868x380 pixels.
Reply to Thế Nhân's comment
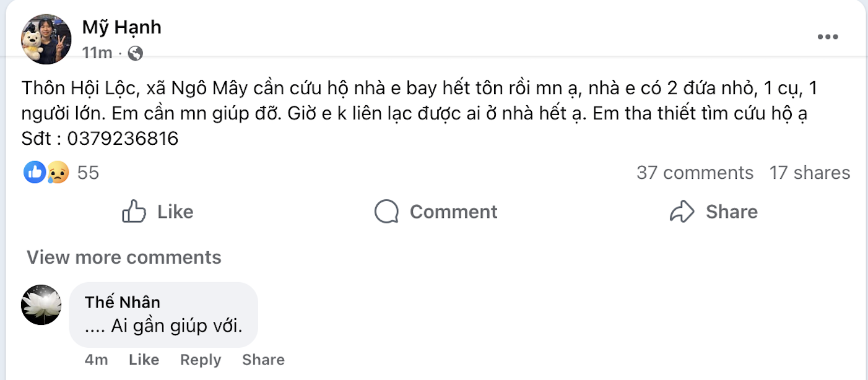200,360
